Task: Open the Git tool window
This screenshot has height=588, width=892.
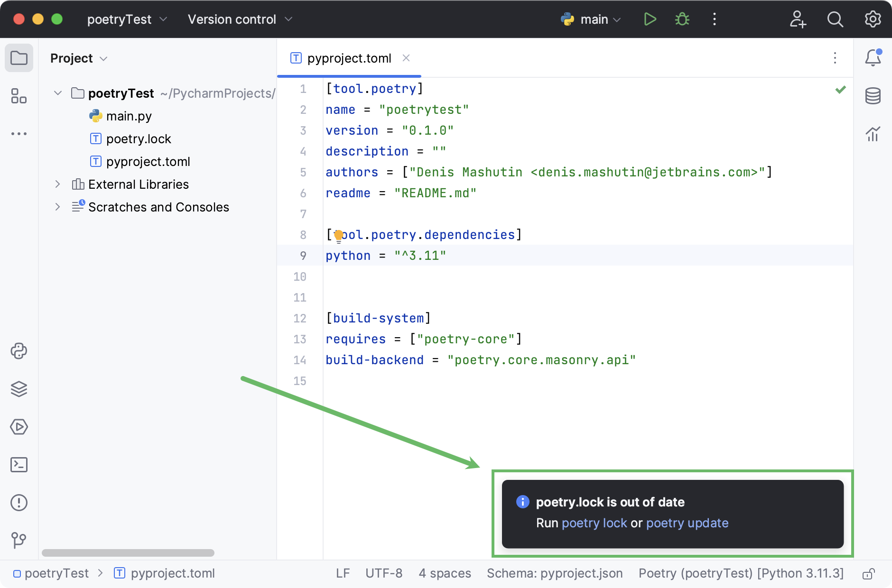Action: (x=19, y=540)
